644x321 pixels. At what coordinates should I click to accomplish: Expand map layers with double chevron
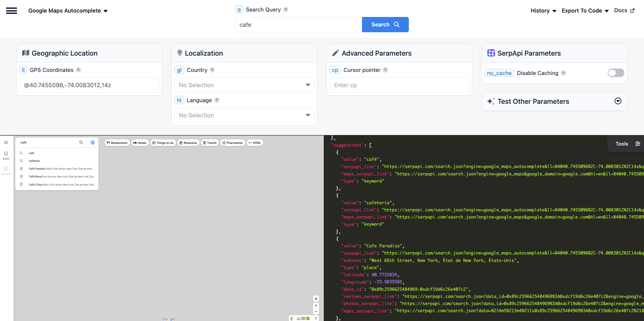316,318
